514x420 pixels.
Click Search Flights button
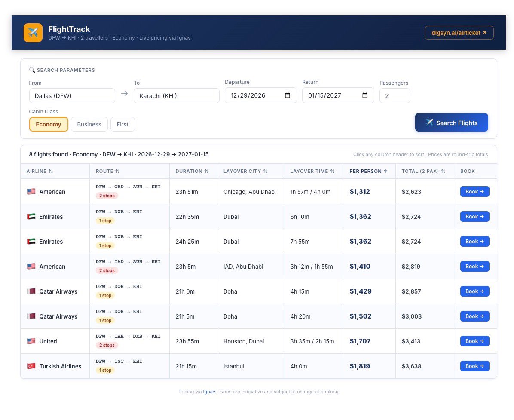(x=451, y=123)
